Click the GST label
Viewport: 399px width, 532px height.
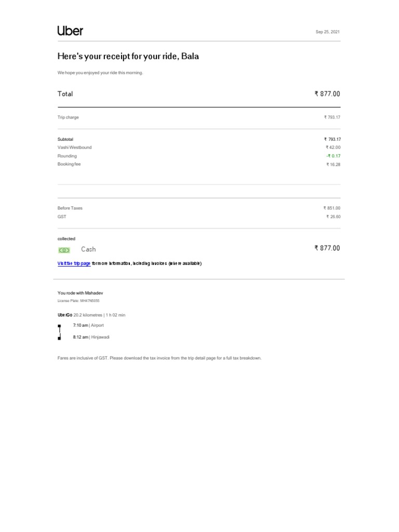[x=62, y=217]
